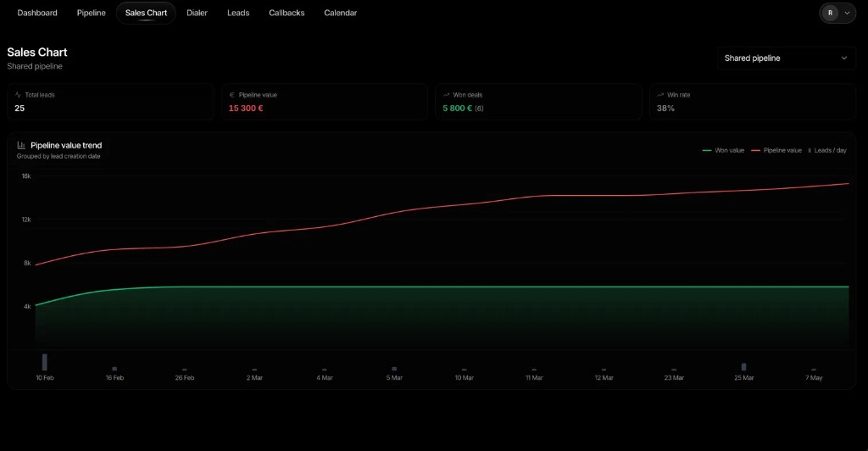This screenshot has width=868, height=451.
Task: Click the Win rate trend icon
Action: 659,95
